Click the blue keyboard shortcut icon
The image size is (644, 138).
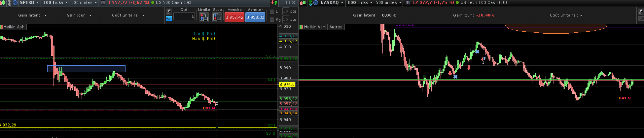click(x=169, y=18)
